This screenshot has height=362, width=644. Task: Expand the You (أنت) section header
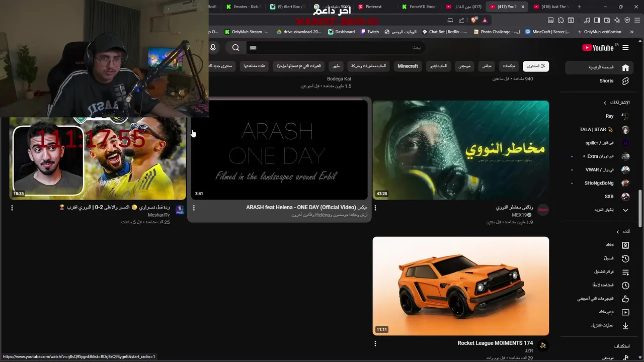pos(623,232)
